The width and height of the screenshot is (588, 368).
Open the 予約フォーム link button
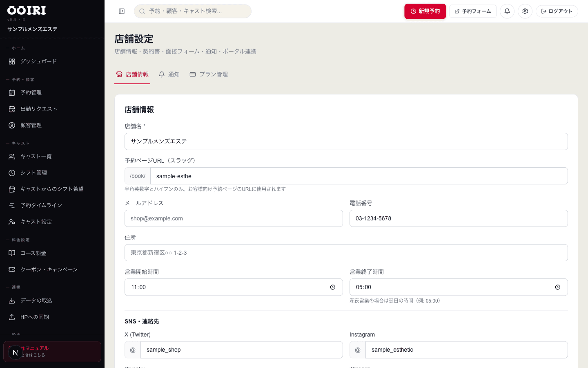[473, 11]
